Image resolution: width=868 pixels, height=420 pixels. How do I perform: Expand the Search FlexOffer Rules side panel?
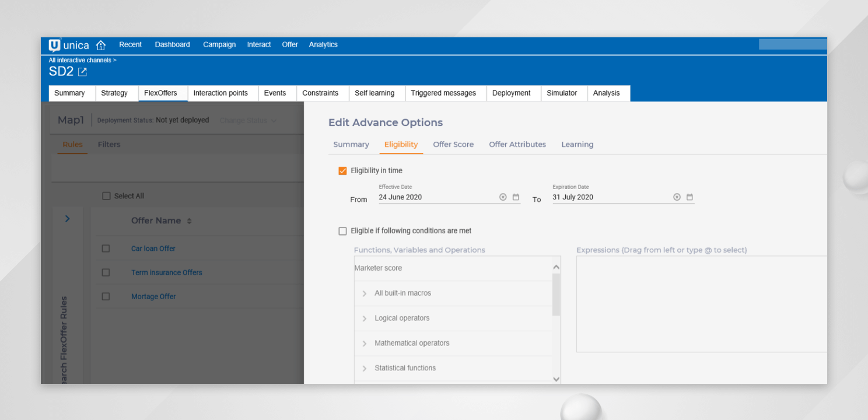tap(67, 219)
